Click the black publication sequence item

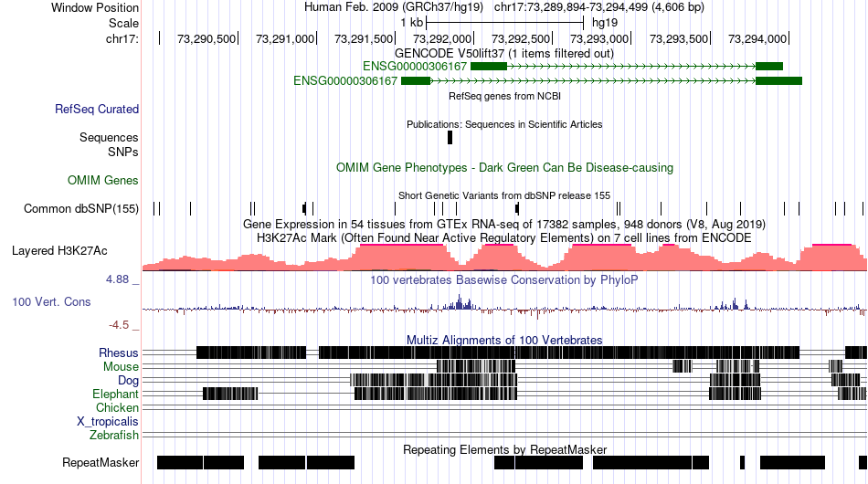coord(450,137)
